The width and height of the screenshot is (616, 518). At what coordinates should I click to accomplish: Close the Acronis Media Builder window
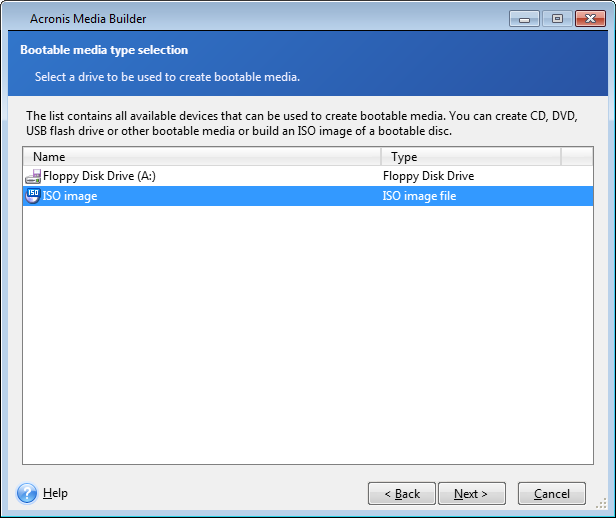tap(590, 19)
